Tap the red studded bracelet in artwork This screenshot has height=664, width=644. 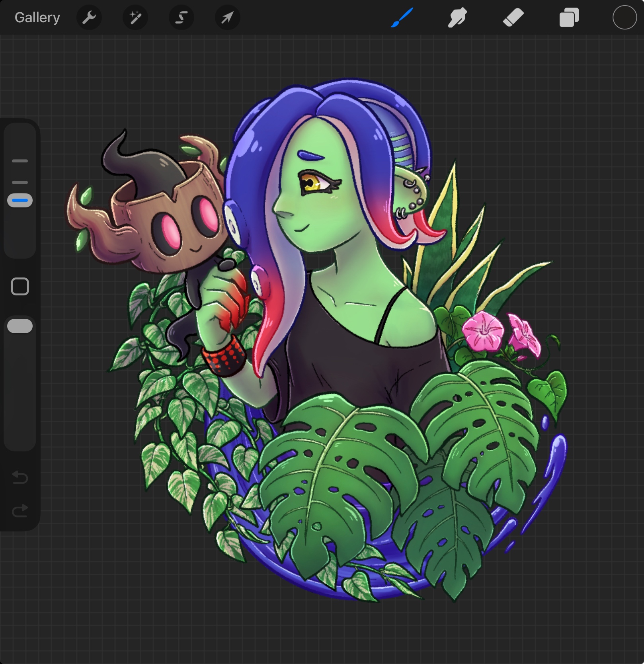(224, 355)
